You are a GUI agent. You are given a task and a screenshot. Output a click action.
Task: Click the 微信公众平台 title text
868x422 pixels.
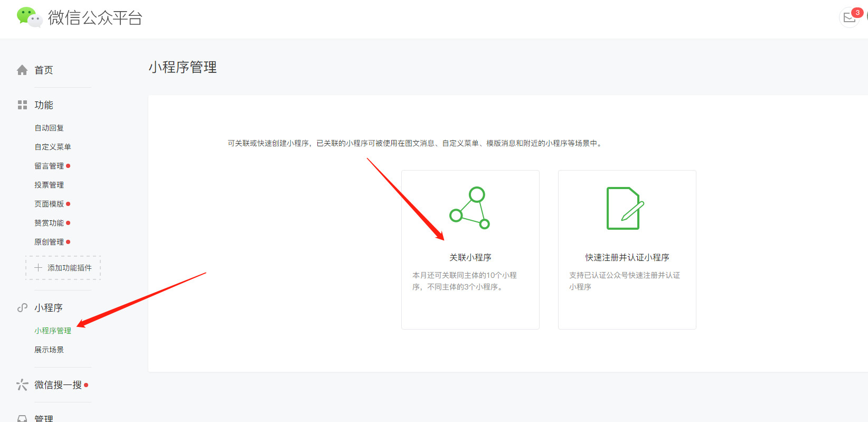coord(95,18)
